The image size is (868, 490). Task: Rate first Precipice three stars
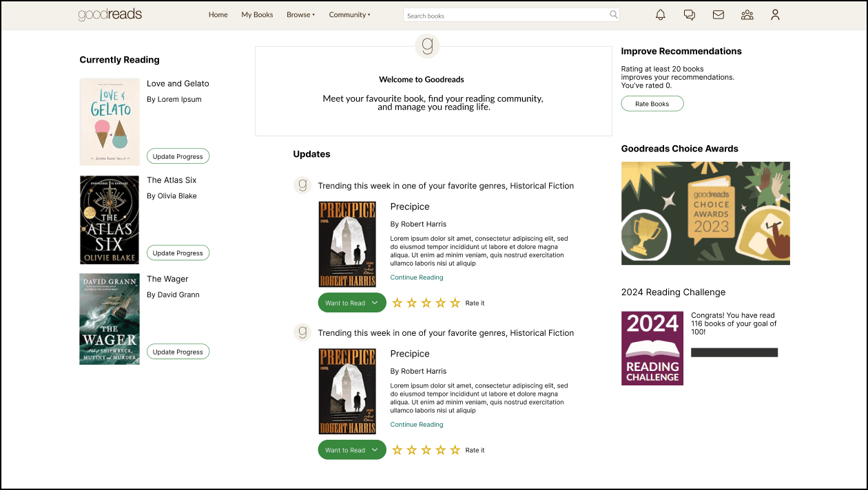coord(426,303)
